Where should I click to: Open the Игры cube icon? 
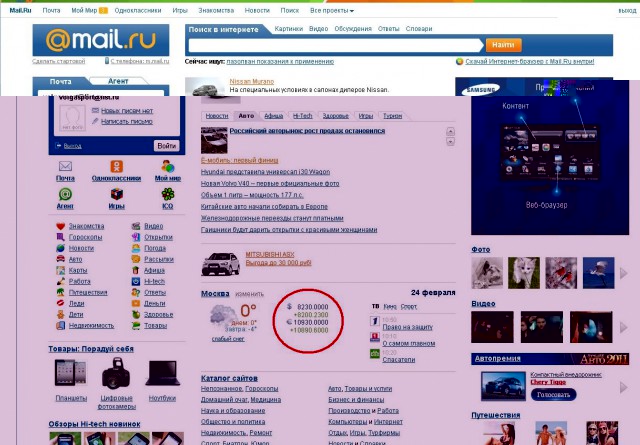pos(116,194)
